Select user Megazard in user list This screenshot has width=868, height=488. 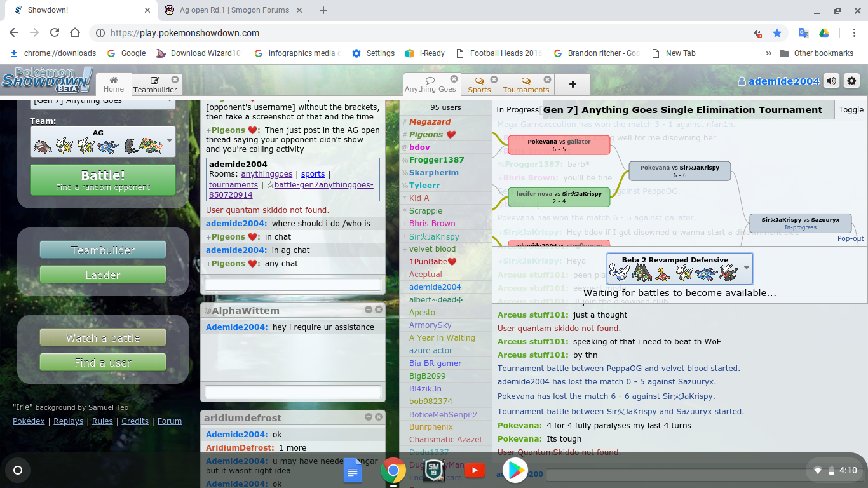point(445,122)
